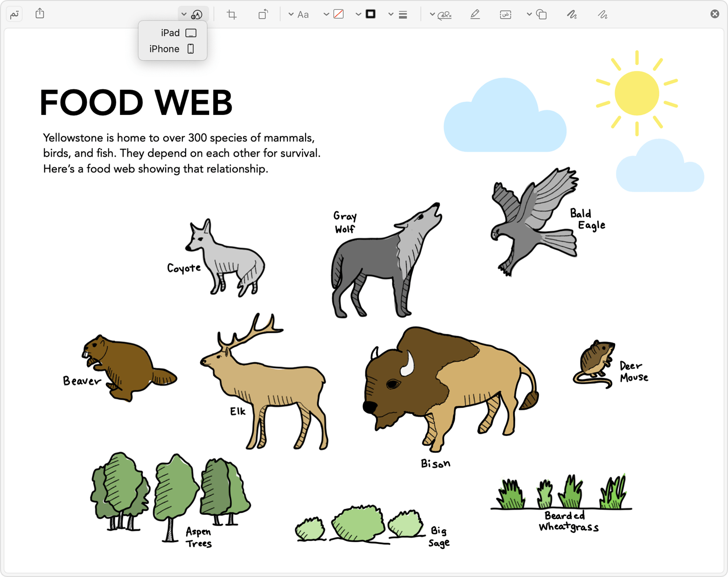The height and width of the screenshot is (577, 728).
Task: Open the Shape Style line thickness menu
Action: click(398, 14)
